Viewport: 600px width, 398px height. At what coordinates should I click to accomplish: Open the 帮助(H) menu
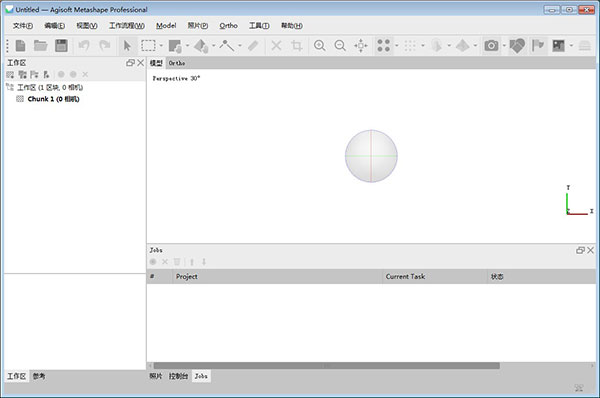292,26
